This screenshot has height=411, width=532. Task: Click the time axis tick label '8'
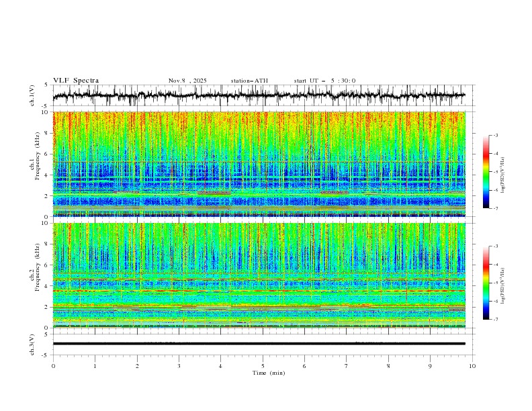[388, 366]
